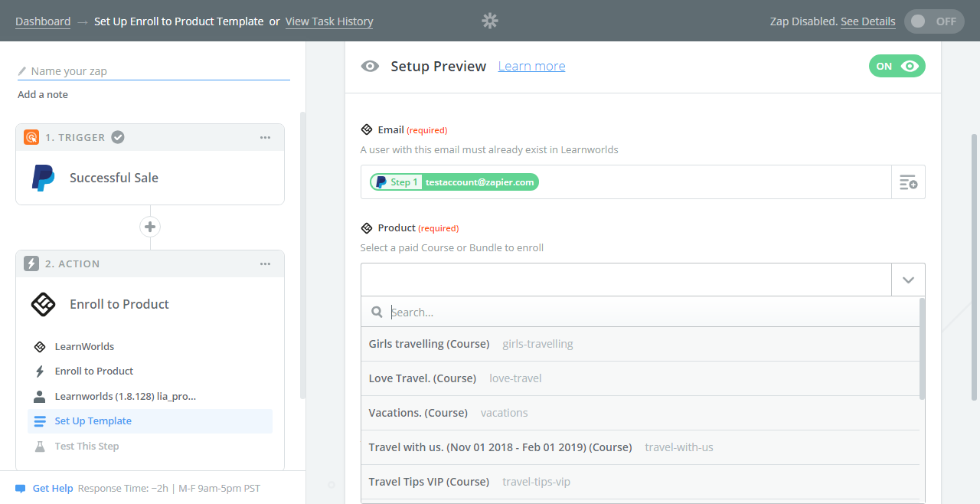Open the View Task History link

329,21
